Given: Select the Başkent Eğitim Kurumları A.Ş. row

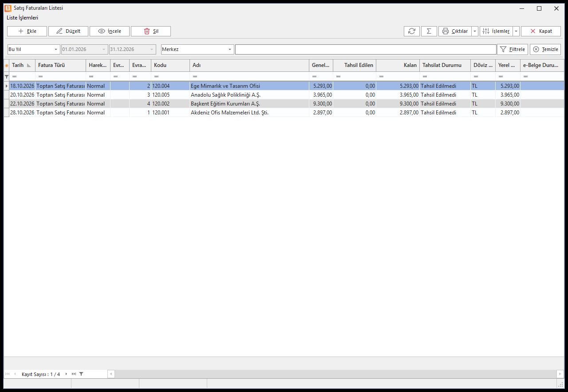Looking at the screenshot, I should (x=284, y=104).
